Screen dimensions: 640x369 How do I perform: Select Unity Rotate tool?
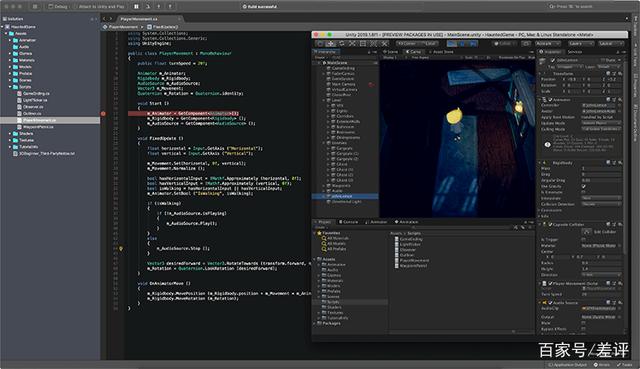pos(342,43)
